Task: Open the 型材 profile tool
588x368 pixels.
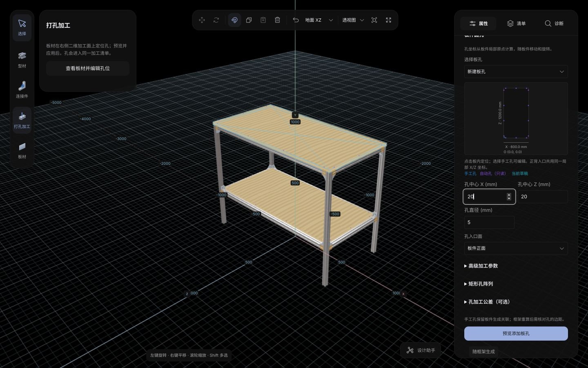Action: point(22,59)
